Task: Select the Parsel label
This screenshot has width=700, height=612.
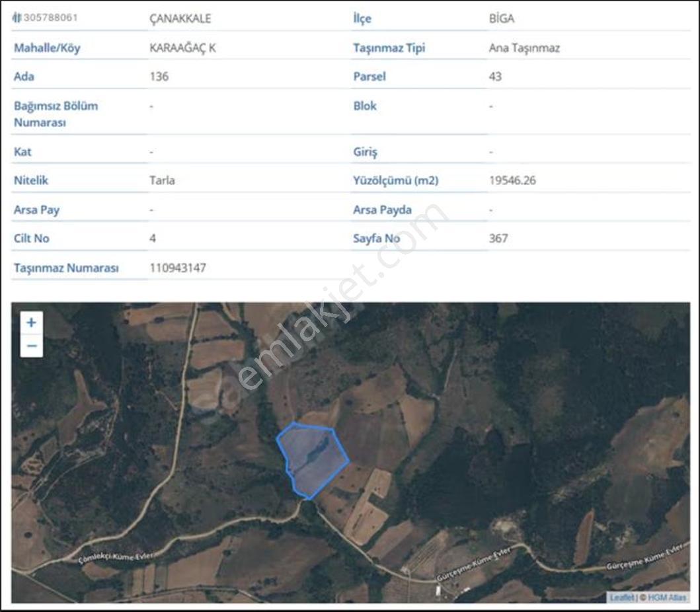Action: click(369, 76)
